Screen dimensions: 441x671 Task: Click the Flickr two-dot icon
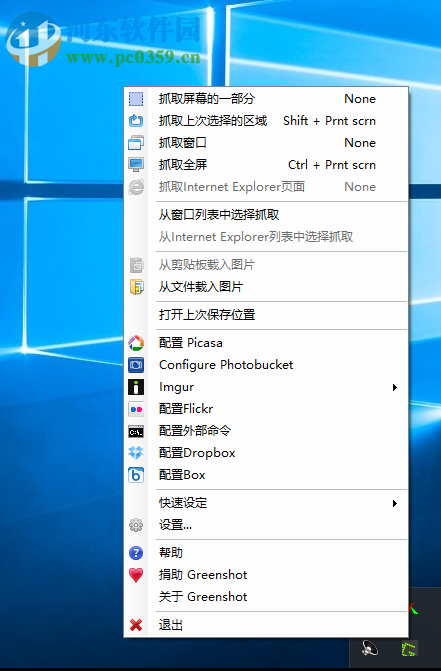[136, 409]
